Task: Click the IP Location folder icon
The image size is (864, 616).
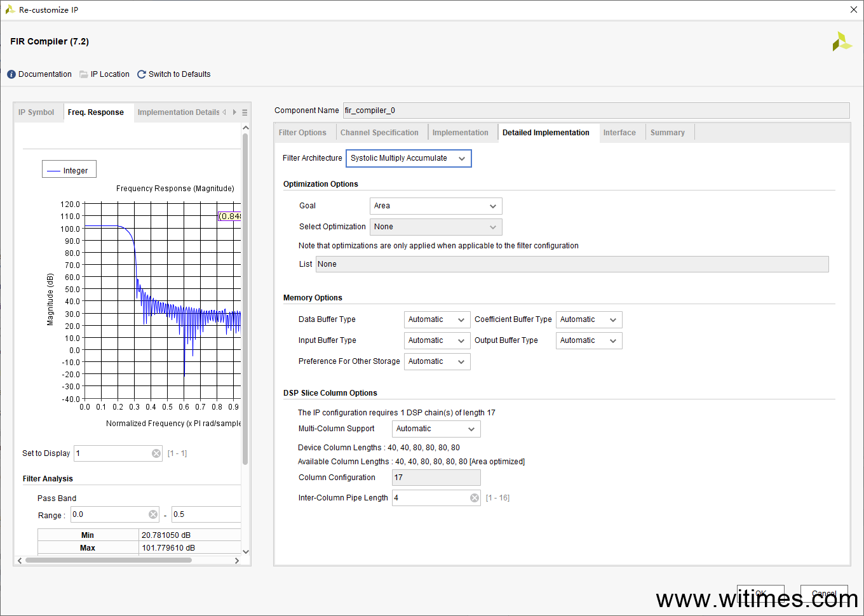Action: pyautogui.click(x=84, y=74)
